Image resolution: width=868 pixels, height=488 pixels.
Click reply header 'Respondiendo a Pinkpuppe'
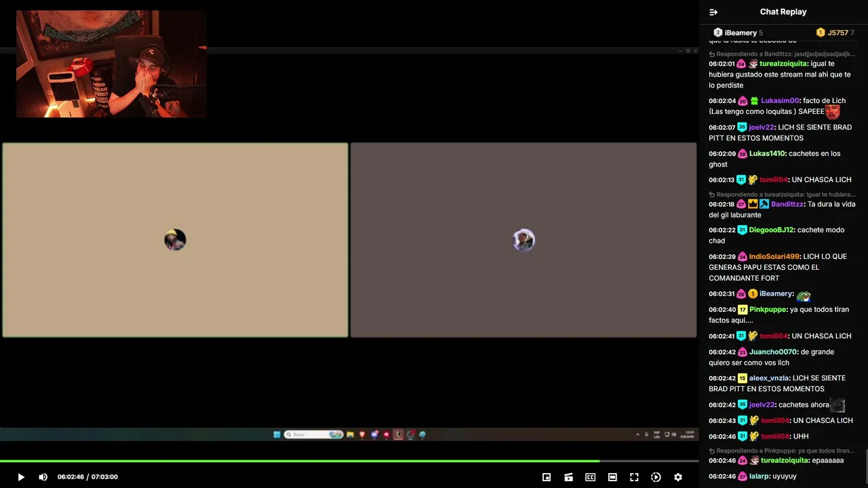point(783,451)
